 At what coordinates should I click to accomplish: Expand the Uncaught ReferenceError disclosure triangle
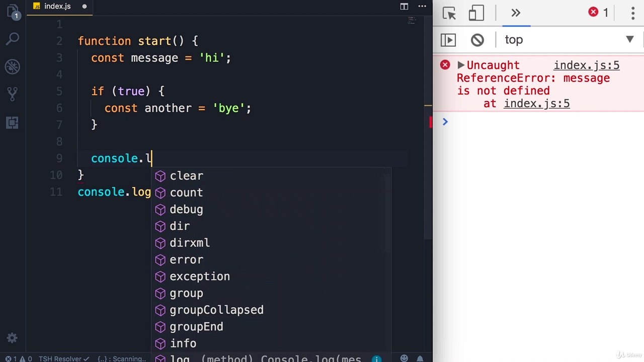461,65
